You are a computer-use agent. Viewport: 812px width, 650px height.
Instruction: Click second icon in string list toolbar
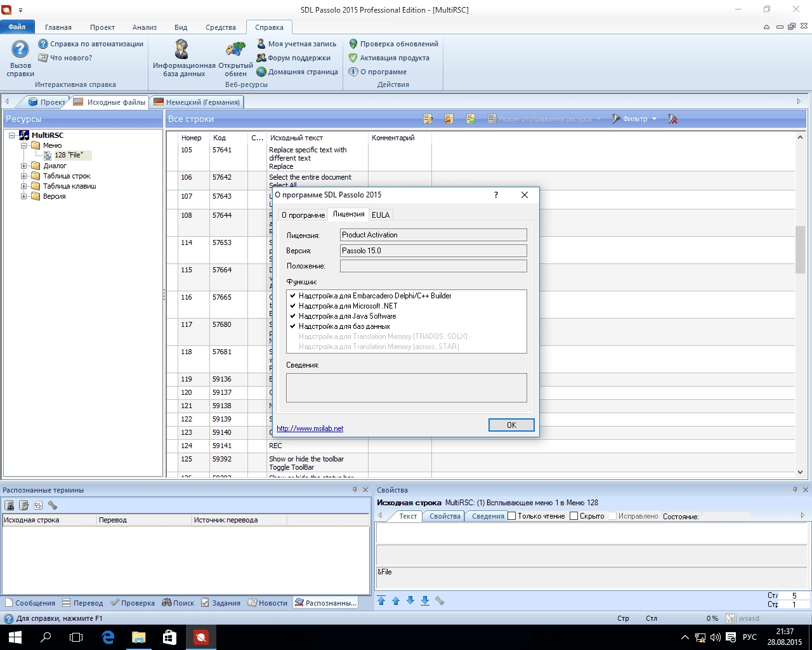pos(449,119)
